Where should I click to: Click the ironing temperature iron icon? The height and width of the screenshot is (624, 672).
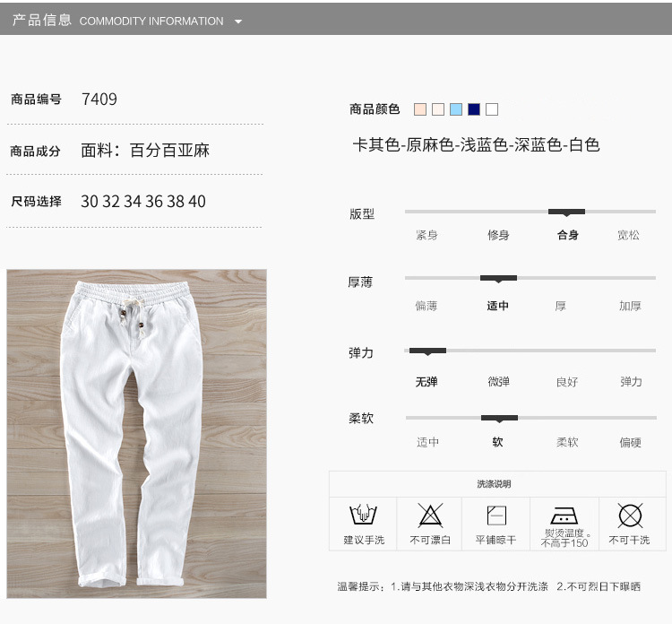(x=564, y=516)
